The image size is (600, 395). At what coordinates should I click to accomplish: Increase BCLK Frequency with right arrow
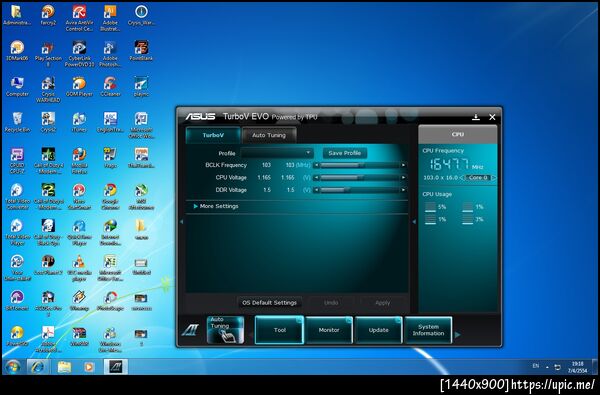403,165
